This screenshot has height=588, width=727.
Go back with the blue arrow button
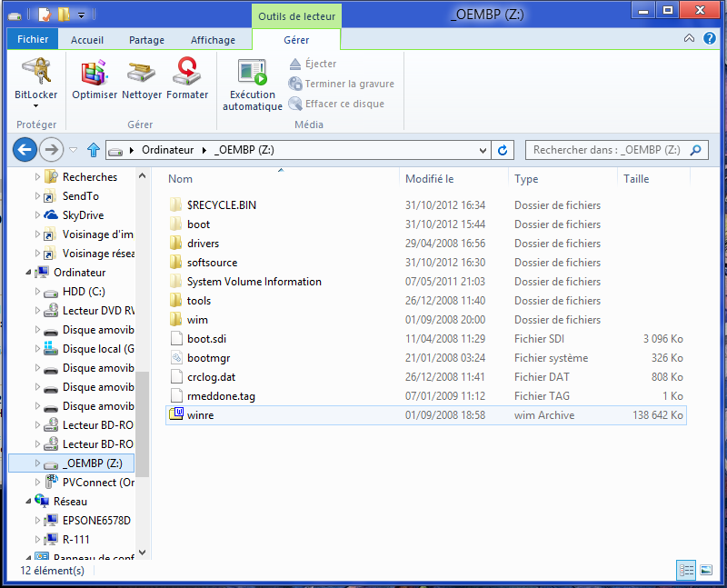25,150
